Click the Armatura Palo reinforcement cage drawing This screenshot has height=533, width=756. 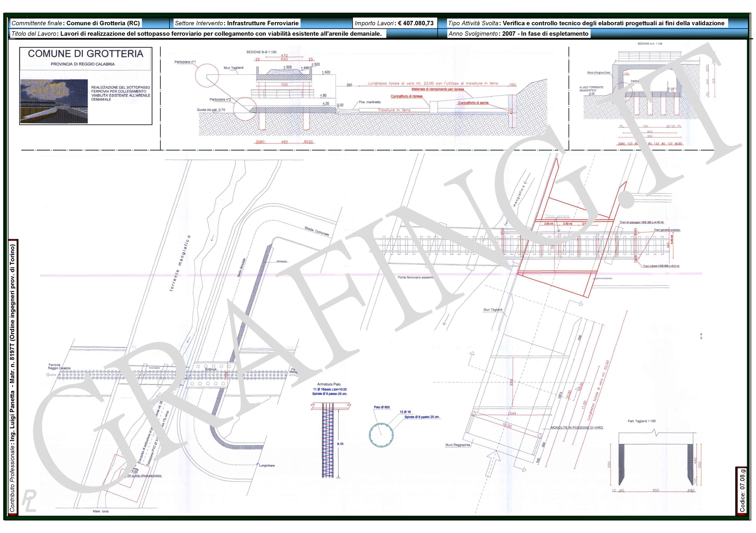click(328, 441)
